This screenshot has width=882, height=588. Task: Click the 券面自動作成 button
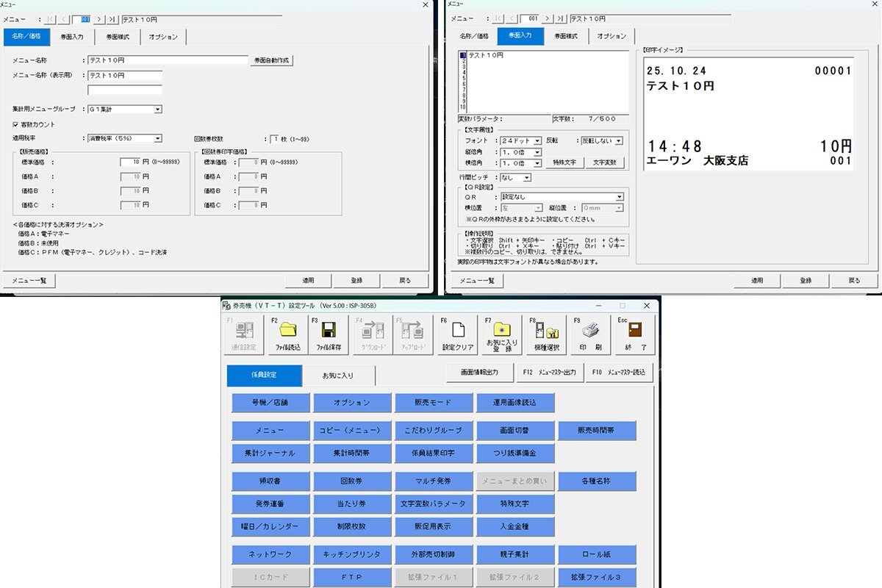[272, 61]
